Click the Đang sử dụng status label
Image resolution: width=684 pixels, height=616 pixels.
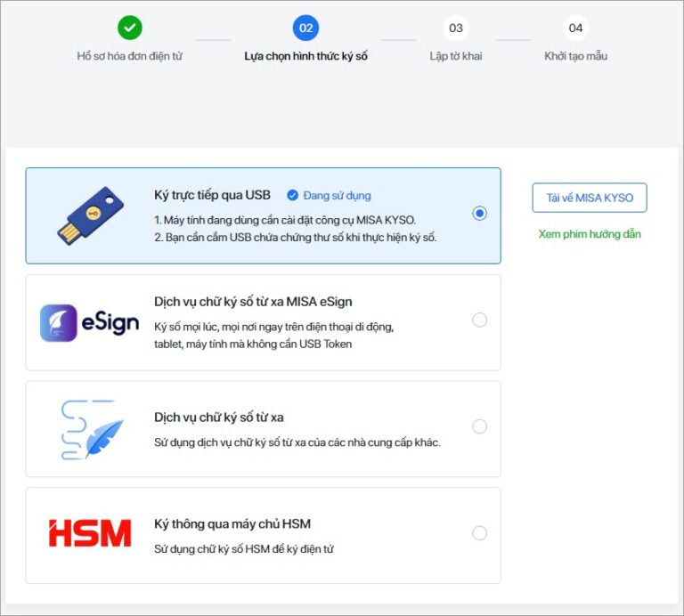click(x=337, y=195)
